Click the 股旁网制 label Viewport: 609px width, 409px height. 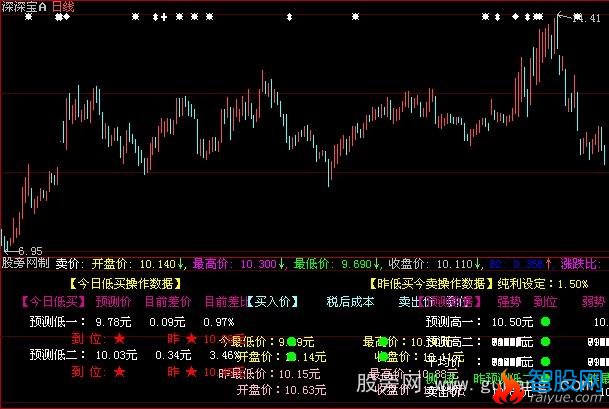click(x=26, y=263)
